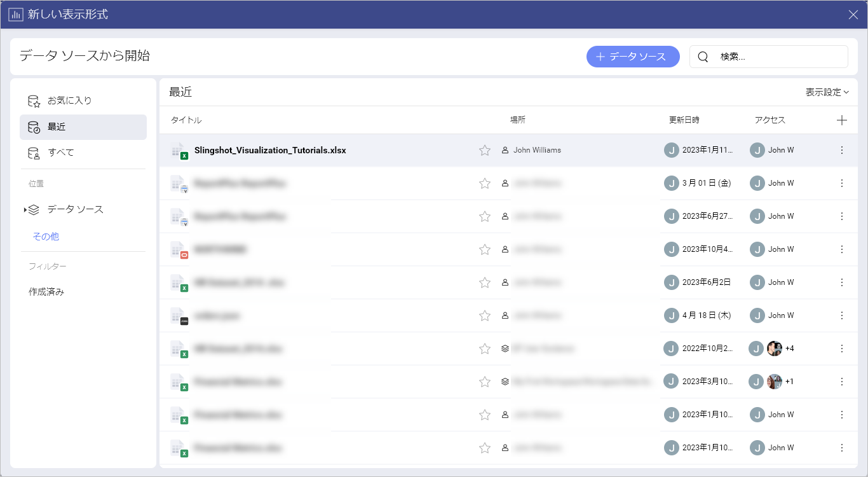Click the John Williams location in the first row

pyautogui.click(x=538, y=151)
